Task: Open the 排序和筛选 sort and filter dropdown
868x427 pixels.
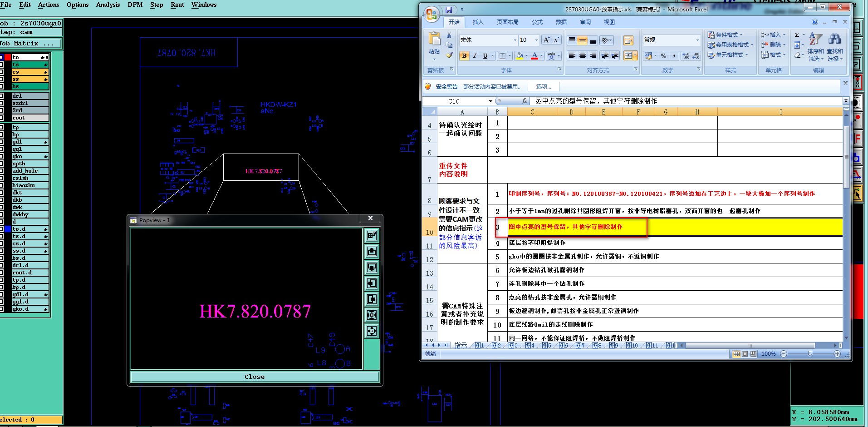Action: coord(815,47)
